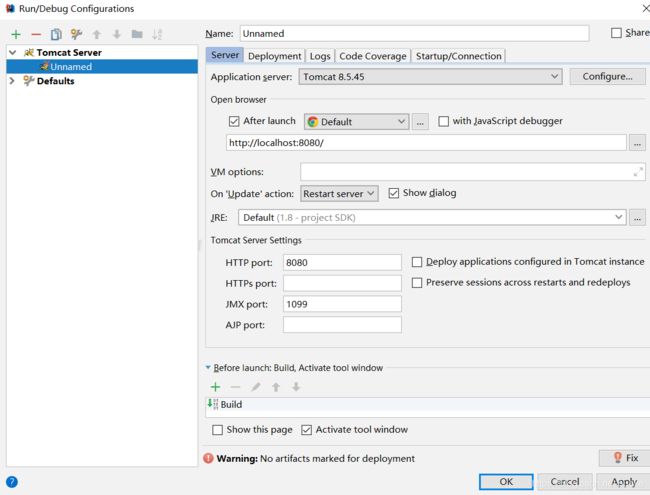Click the HTTP port field
The image size is (650, 495).
[342, 262]
